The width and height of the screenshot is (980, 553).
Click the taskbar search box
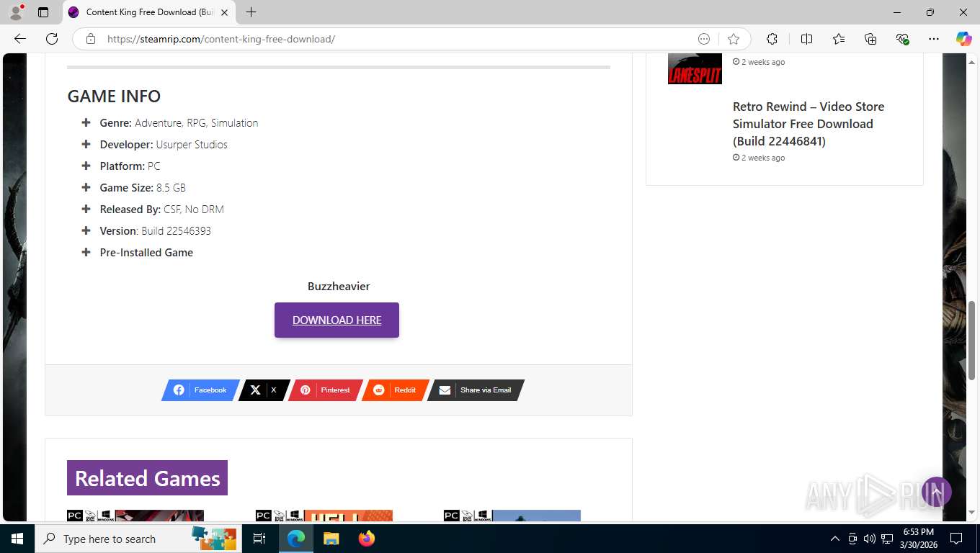tap(138, 539)
